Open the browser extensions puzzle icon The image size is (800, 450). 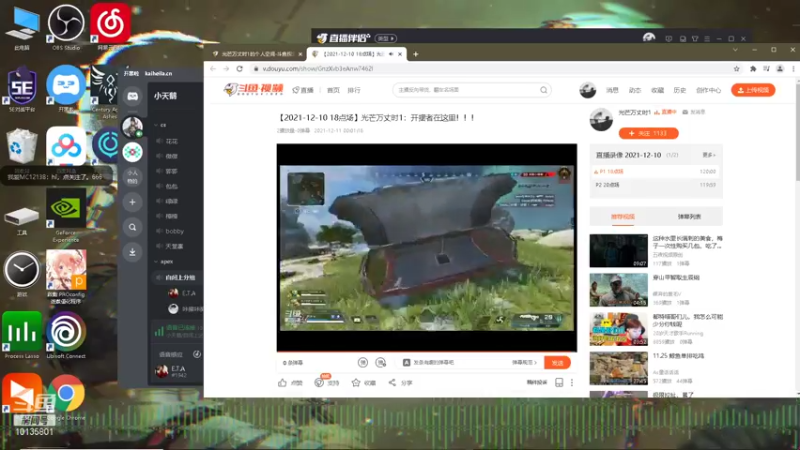click(x=753, y=68)
